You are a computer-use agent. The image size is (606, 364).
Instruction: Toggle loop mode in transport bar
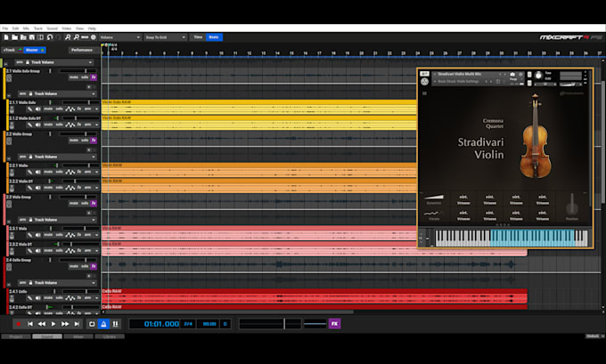(92, 324)
